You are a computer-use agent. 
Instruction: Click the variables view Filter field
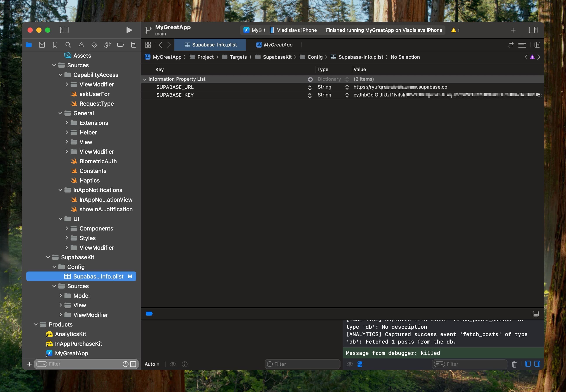[302, 364]
